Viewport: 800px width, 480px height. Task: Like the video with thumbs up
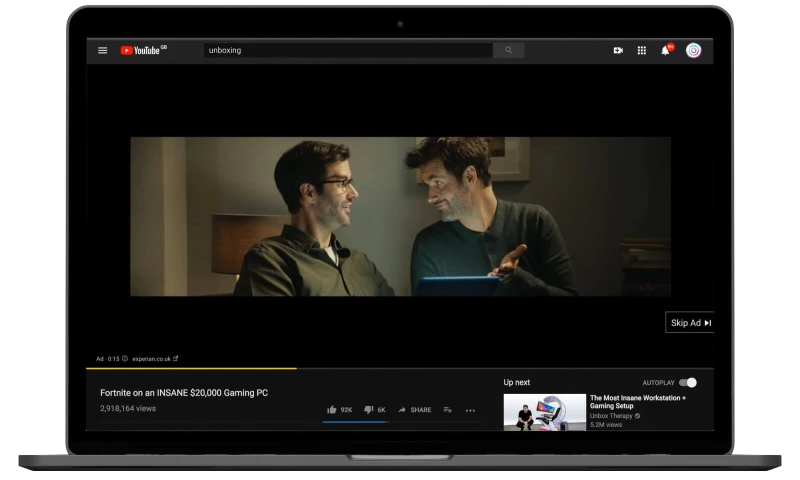(333, 410)
